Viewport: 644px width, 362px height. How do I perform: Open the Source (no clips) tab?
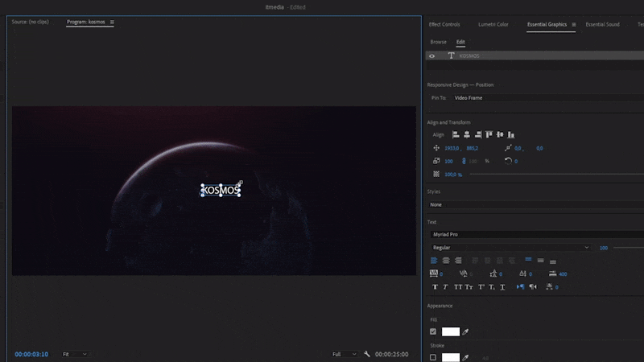(30, 22)
